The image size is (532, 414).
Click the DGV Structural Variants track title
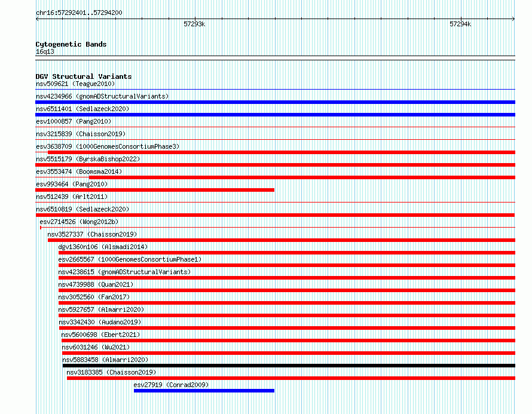84,76
